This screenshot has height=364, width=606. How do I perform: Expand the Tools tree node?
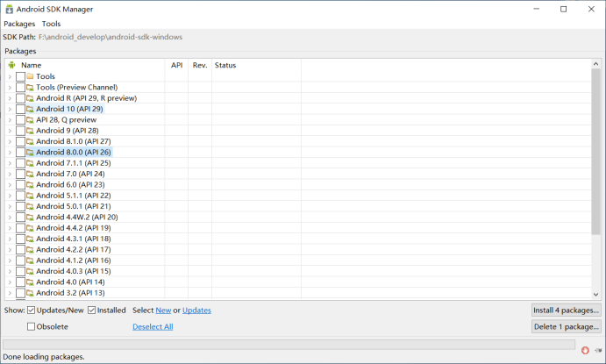tap(10, 76)
